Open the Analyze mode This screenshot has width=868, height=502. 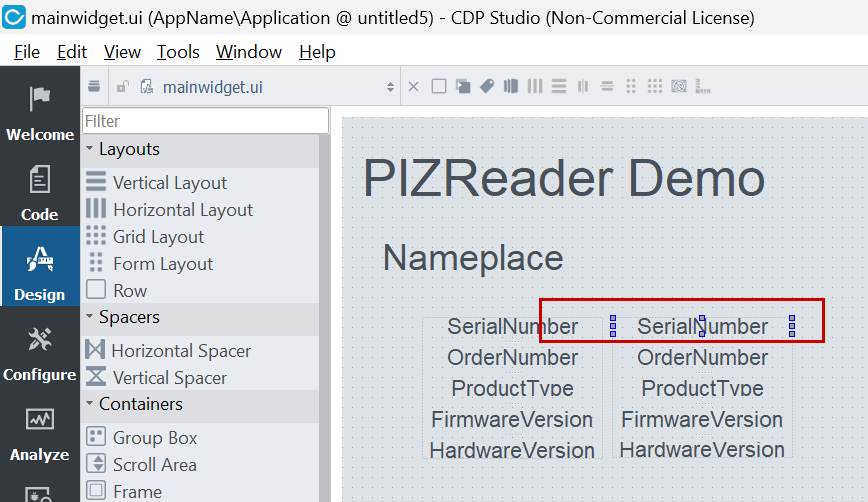(x=40, y=434)
